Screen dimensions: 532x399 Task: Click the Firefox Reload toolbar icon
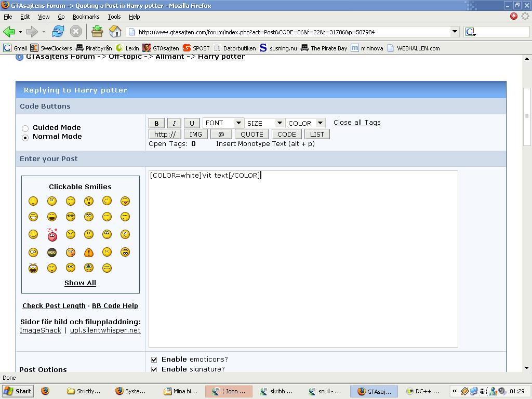(58, 32)
